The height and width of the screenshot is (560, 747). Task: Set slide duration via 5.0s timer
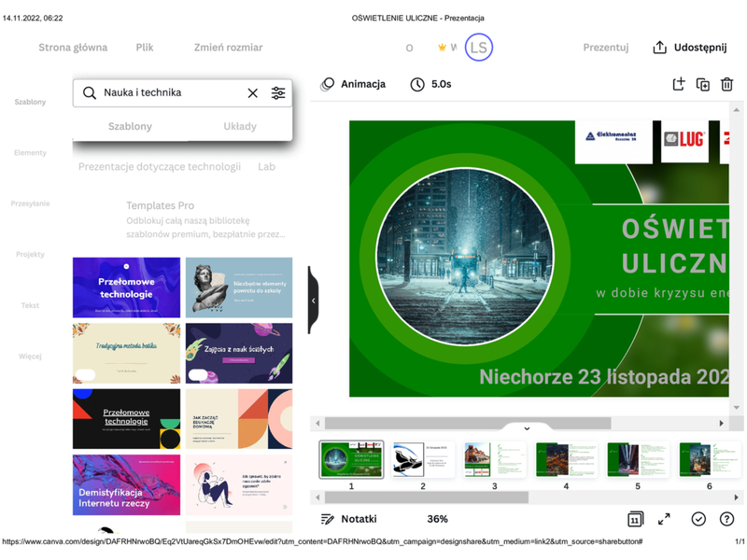point(430,84)
